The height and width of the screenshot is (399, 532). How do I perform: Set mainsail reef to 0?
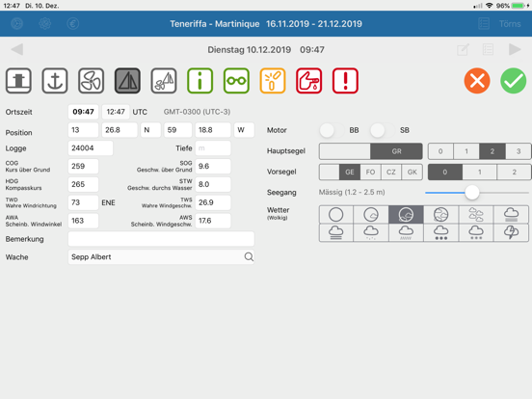[440, 151]
